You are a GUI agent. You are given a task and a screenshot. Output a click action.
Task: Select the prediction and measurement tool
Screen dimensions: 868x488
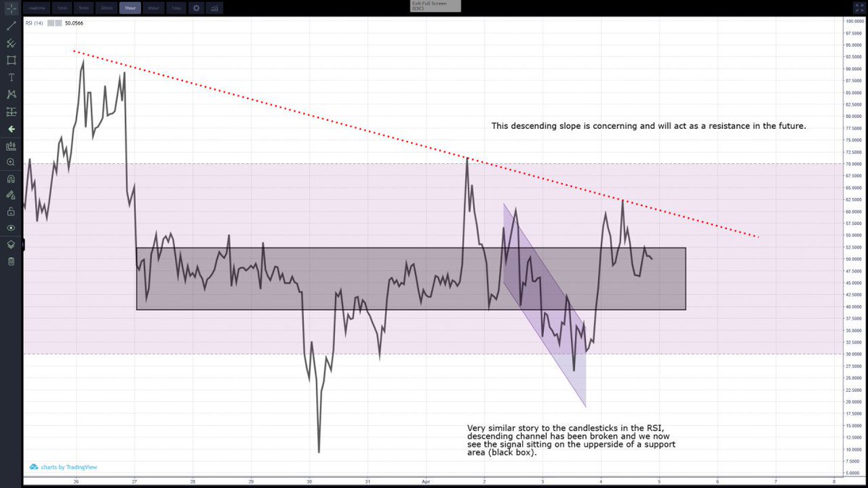11,112
